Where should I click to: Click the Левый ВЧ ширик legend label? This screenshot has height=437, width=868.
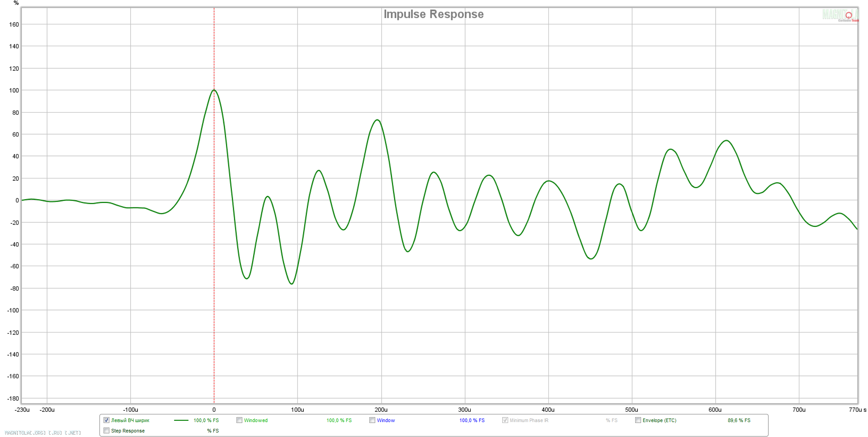[x=130, y=420]
